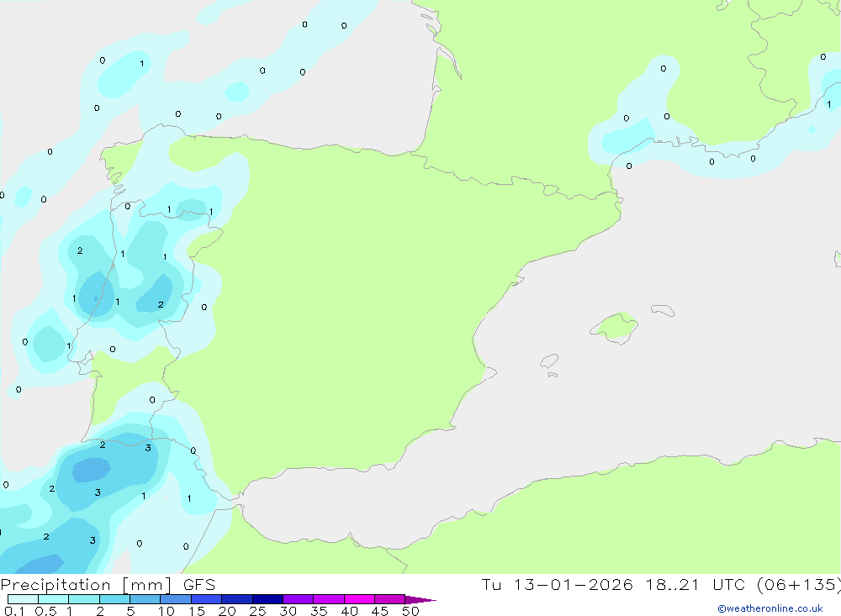The width and height of the screenshot is (841, 616).
Task: Click the '50' legend scale label
Action: [x=410, y=611]
